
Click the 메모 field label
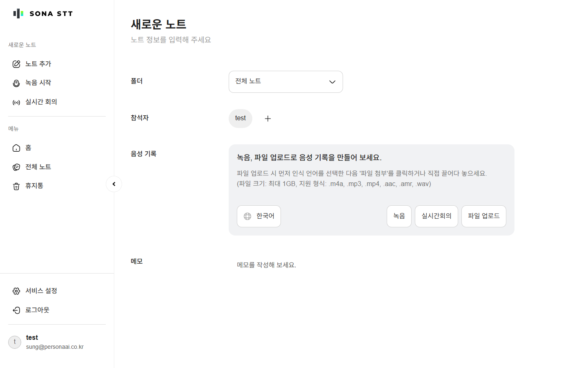pos(137,262)
